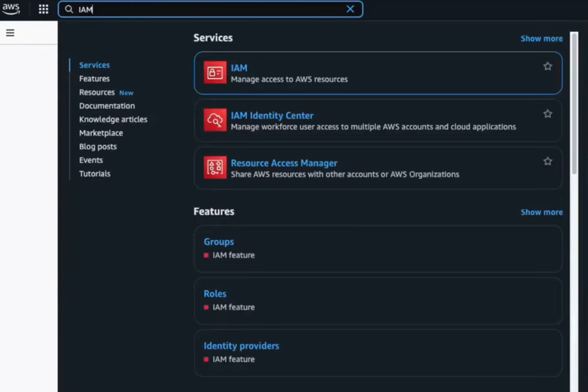Open the hamburger navigation menu
Viewport: 588px width, 392px height.
click(x=10, y=32)
